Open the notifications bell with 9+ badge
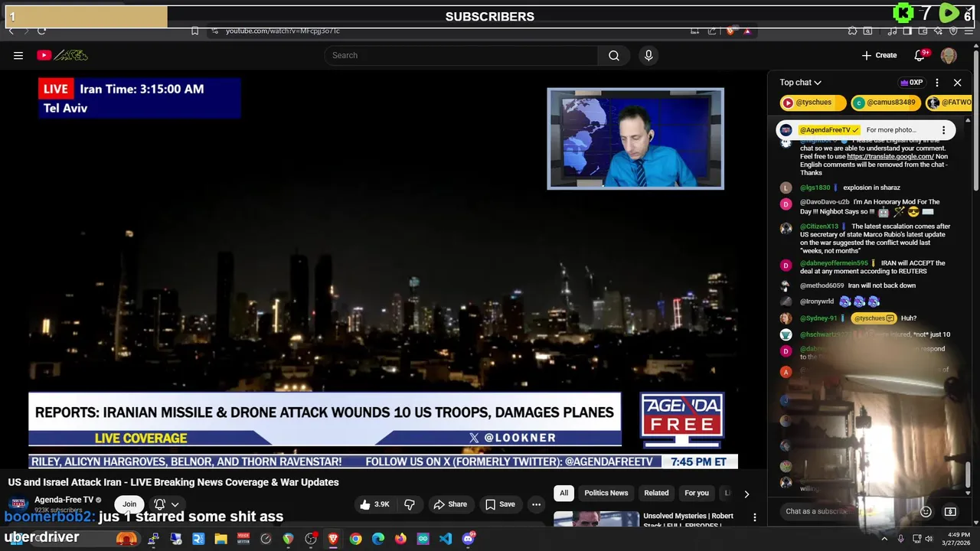Viewport: 980px width, 551px height. pos(921,55)
